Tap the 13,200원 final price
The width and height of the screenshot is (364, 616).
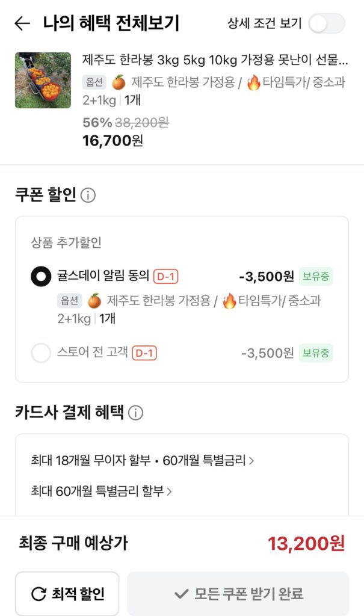click(306, 544)
